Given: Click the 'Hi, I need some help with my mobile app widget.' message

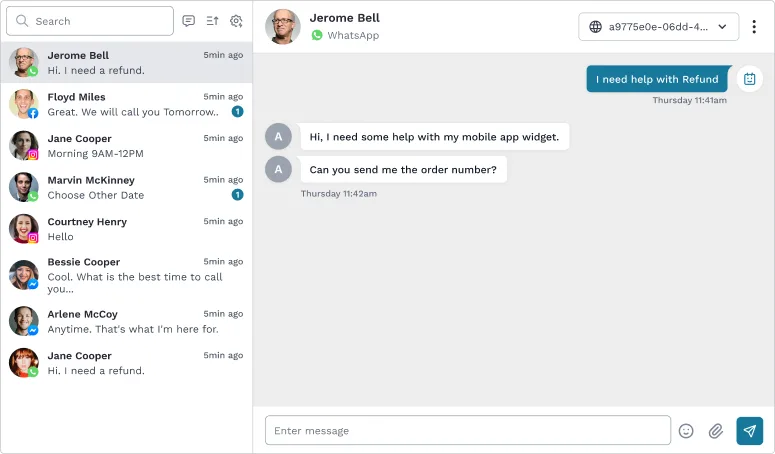Looking at the screenshot, I should 434,136.
